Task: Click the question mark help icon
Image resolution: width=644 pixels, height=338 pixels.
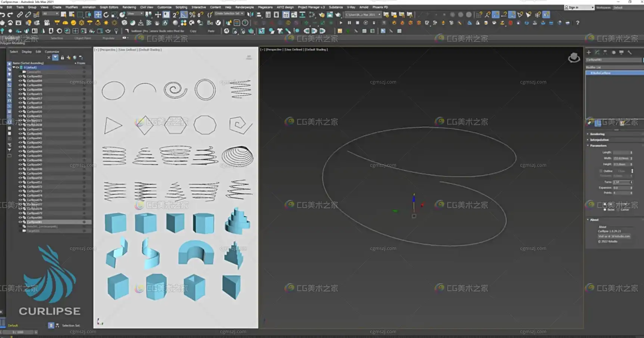Action: 578,23
